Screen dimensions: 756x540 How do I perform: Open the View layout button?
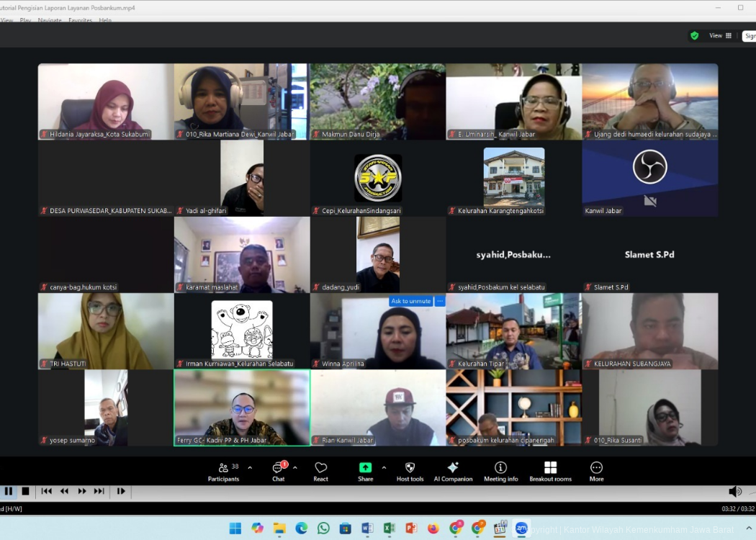point(720,35)
